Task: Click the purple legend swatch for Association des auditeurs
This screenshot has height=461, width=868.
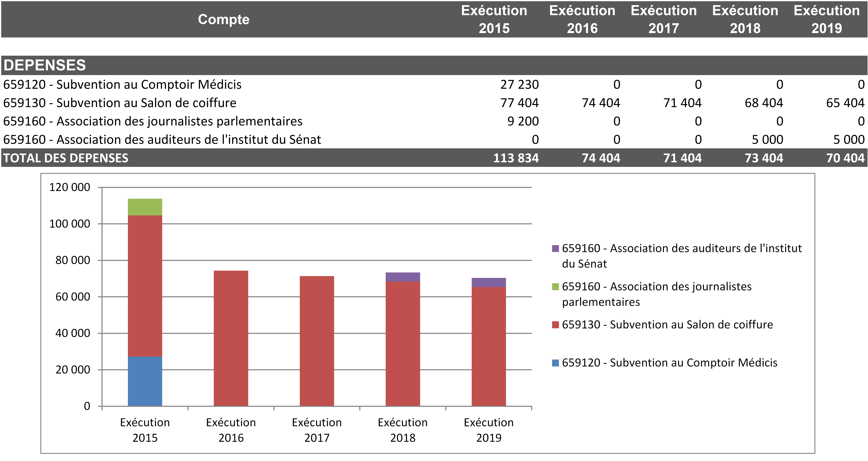Action: point(555,249)
